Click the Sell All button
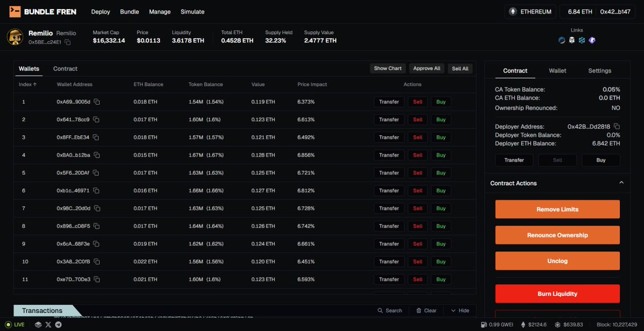This screenshot has width=644, height=331. coord(460,68)
